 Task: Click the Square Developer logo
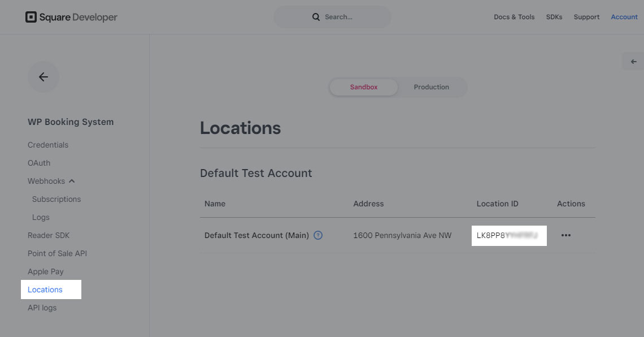pyautogui.click(x=72, y=17)
